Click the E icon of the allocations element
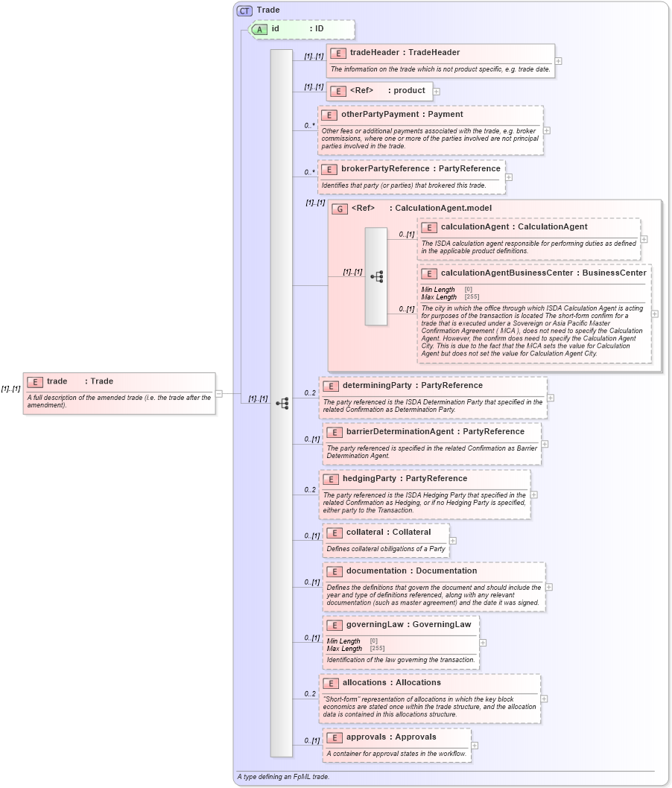This screenshot has width=672, height=788. click(333, 682)
